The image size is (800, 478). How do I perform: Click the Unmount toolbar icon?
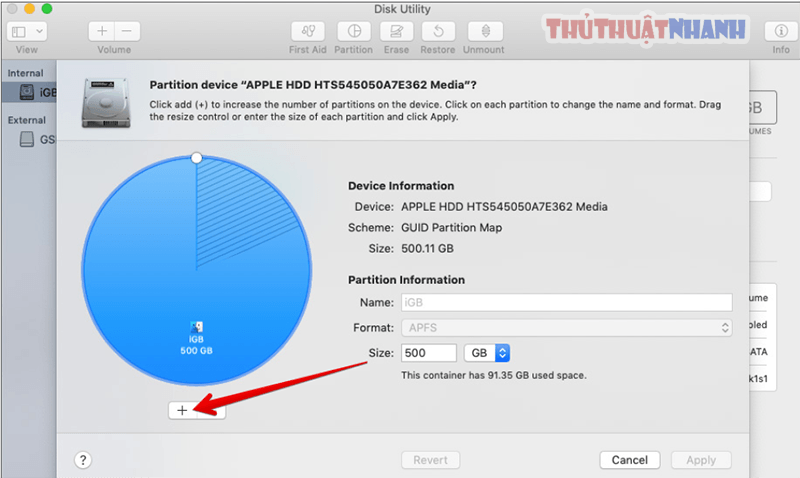485,32
